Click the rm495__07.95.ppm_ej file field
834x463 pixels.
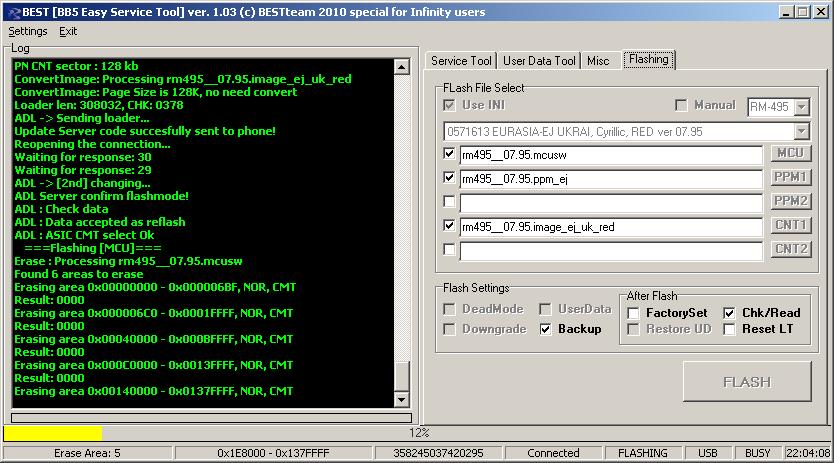pyautogui.click(x=611, y=179)
